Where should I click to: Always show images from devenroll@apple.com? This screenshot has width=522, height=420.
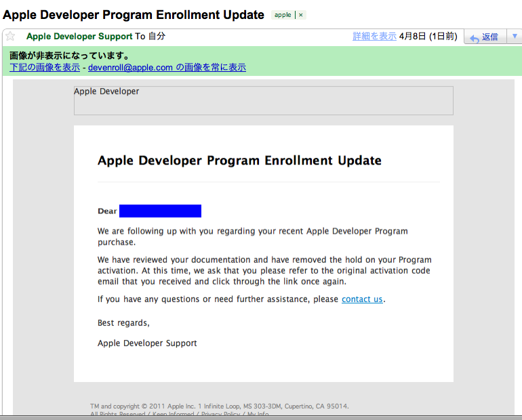pyautogui.click(x=167, y=67)
